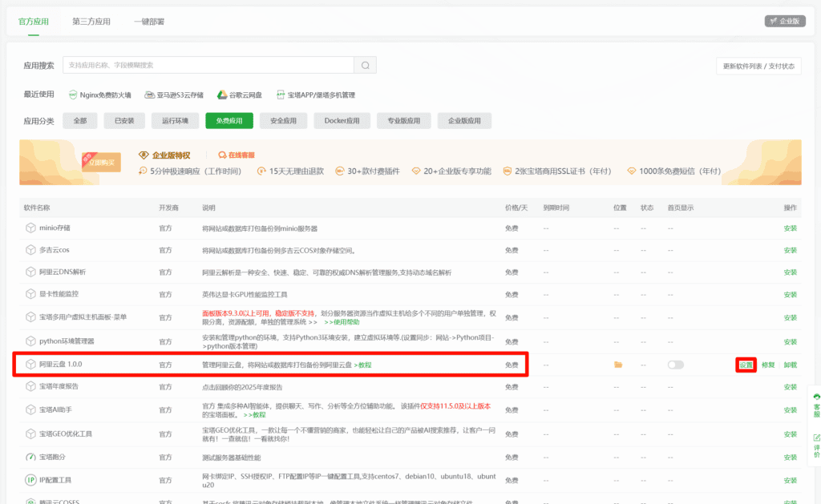Click the 宝塔年度报告 plugin icon

(x=31, y=386)
